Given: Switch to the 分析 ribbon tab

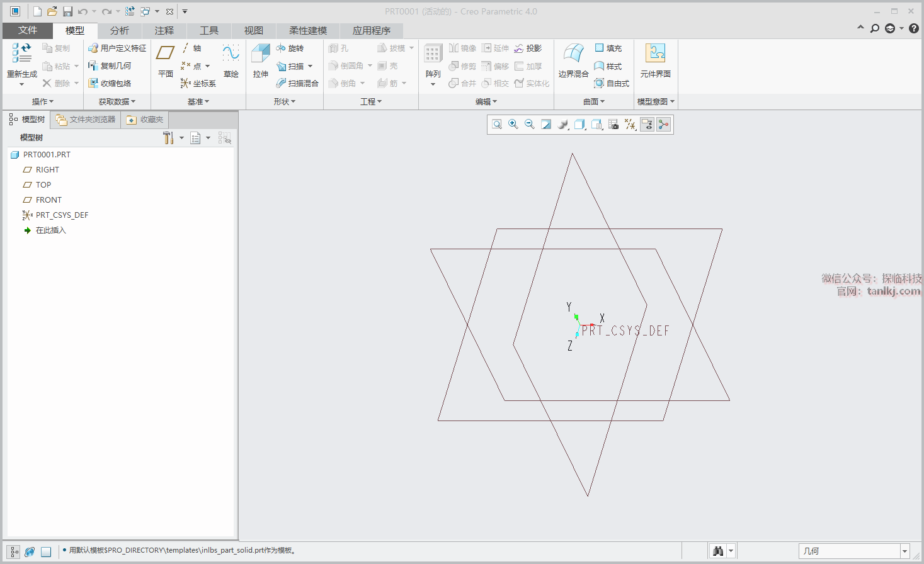Looking at the screenshot, I should pos(119,30).
